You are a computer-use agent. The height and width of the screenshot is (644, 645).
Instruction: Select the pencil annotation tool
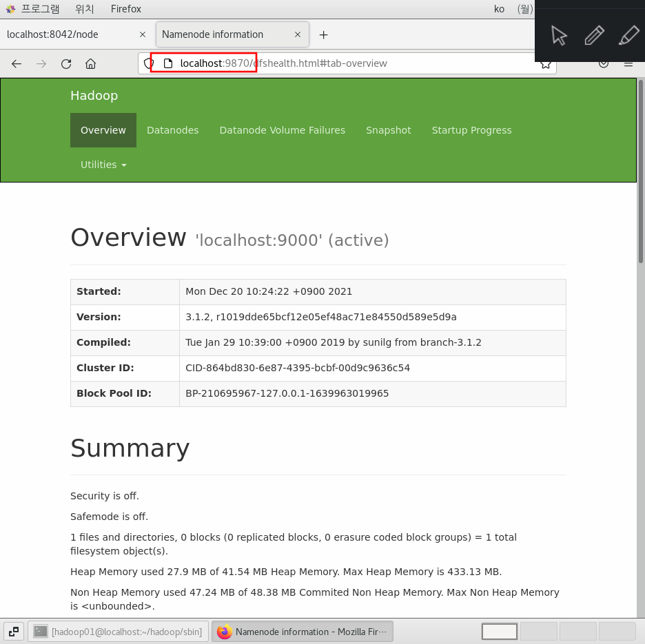(594, 35)
